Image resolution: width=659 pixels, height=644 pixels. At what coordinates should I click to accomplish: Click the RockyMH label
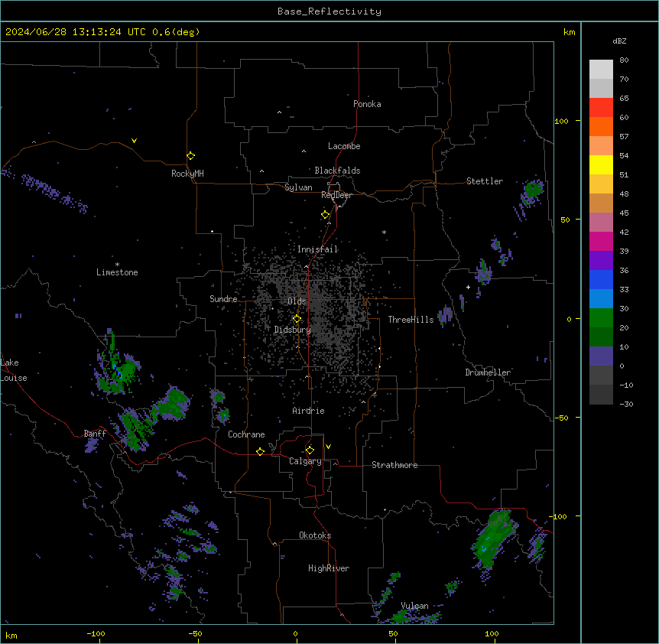click(x=187, y=173)
